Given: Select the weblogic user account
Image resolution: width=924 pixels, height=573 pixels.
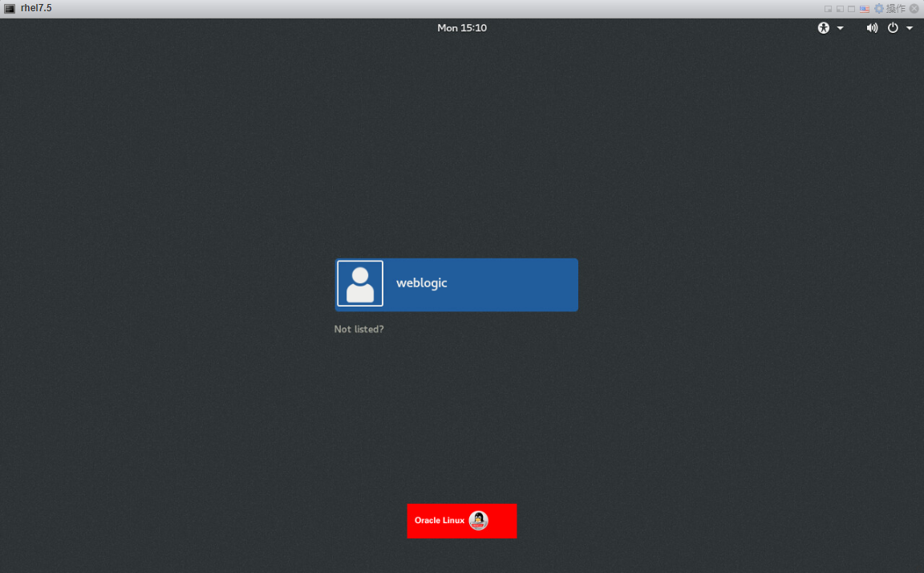Looking at the screenshot, I should (x=456, y=284).
